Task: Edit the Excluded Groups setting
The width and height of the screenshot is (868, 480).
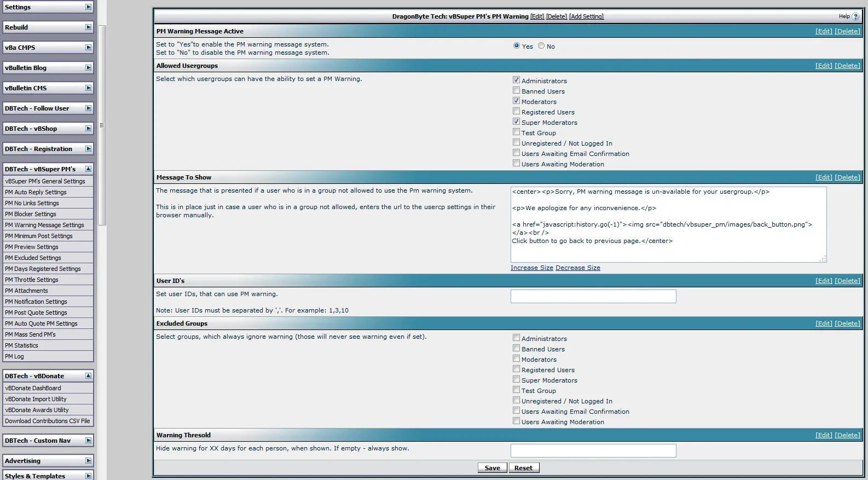Action: pyautogui.click(x=824, y=323)
